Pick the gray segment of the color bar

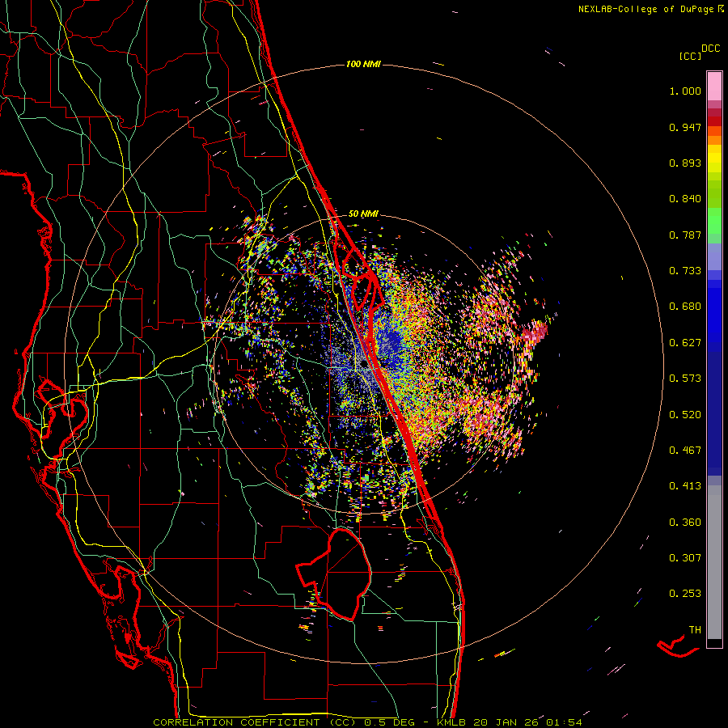click(714, 562)
